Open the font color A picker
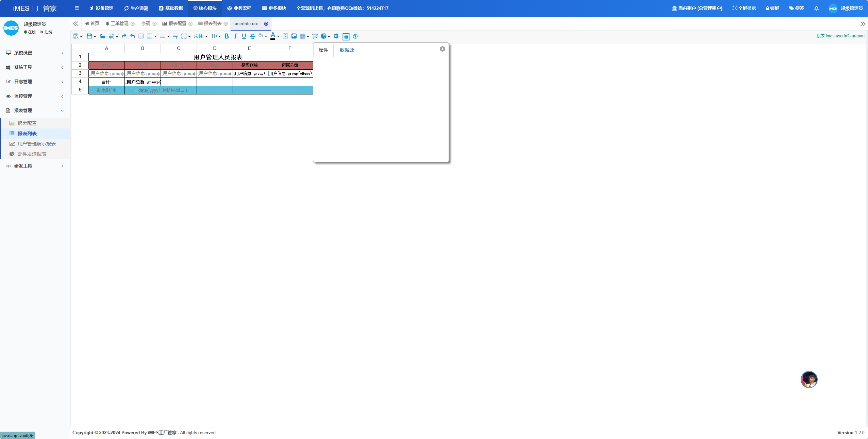 click(x=273, y=36)
